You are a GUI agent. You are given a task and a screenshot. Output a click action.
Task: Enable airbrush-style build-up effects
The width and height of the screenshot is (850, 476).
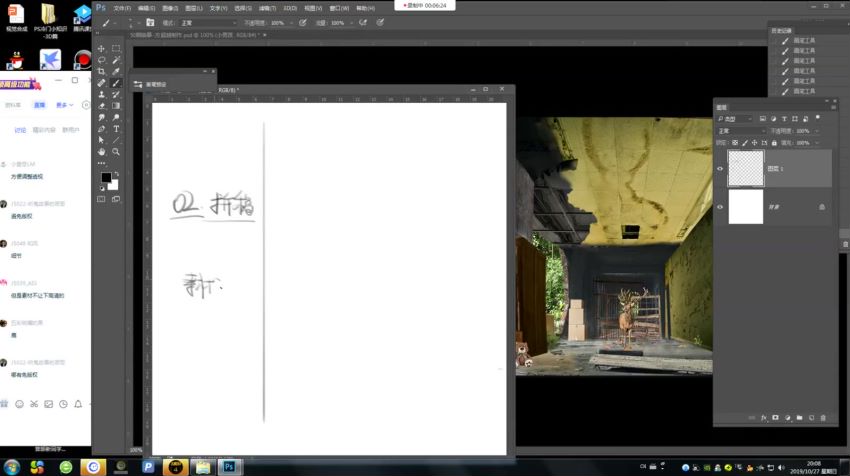(x=363, y=23)
